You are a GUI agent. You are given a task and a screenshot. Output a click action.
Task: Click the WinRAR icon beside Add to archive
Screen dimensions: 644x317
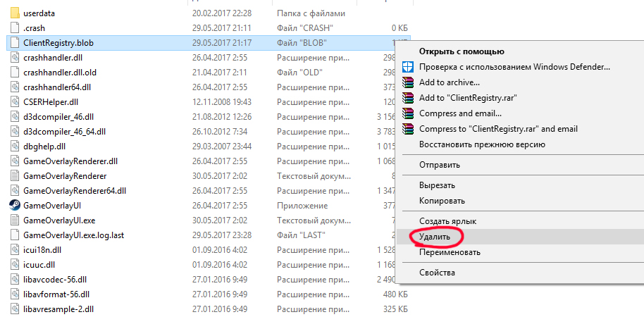click(407, 82)
